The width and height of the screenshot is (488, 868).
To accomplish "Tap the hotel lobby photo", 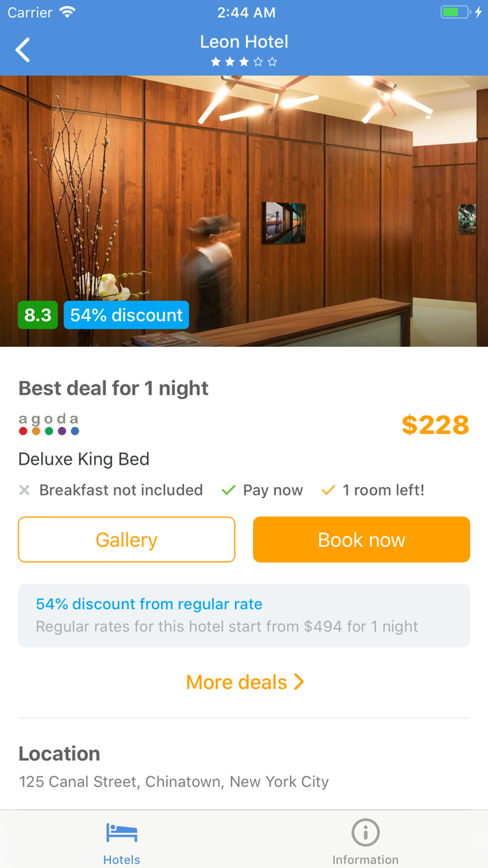I will pos(244,209).
